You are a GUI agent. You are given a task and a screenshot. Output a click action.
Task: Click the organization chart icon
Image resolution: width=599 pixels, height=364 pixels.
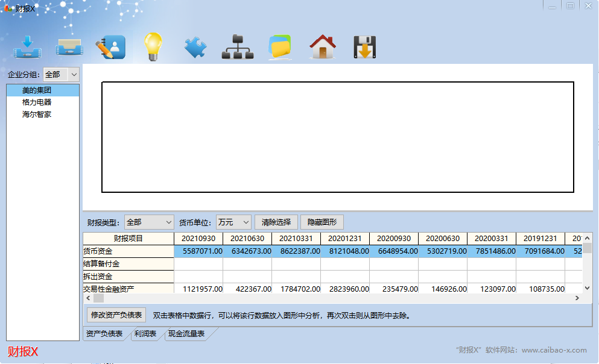[x=237, y=46]
